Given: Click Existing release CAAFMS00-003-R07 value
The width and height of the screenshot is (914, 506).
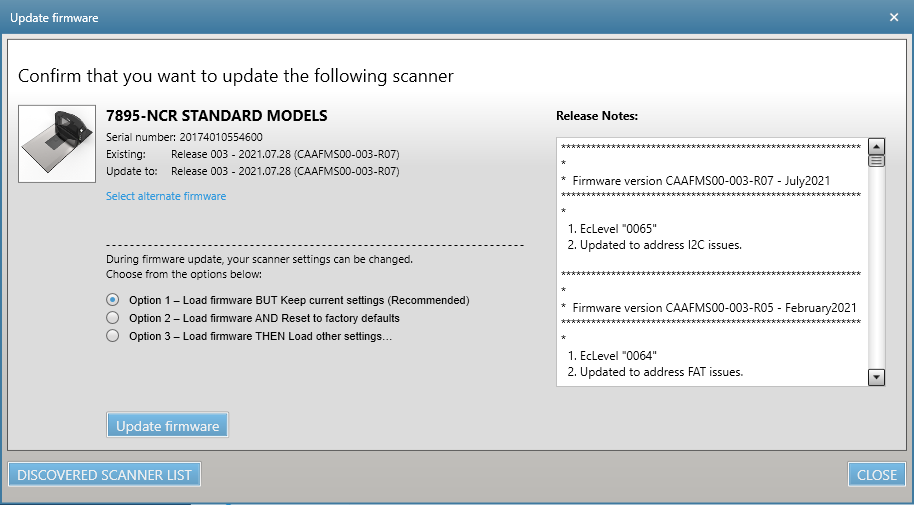Looking at the screenshot, I should tap(285, 154).
